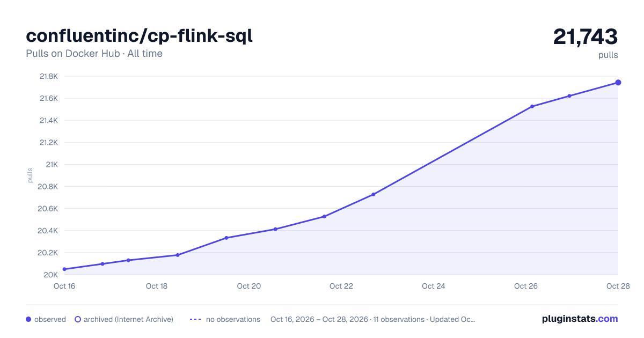Click the 20.6K y-axis label
This screenshot has height=338, width=644.
(x=48, y=208)
